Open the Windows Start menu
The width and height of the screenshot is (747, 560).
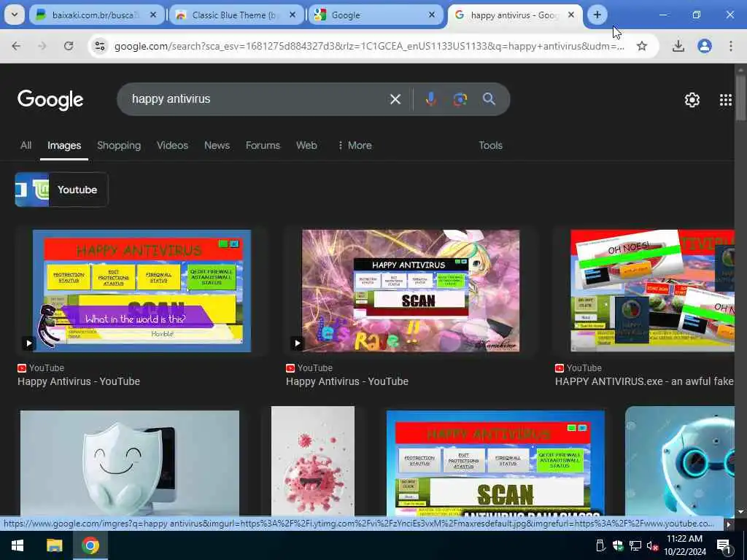pos(18,545)
